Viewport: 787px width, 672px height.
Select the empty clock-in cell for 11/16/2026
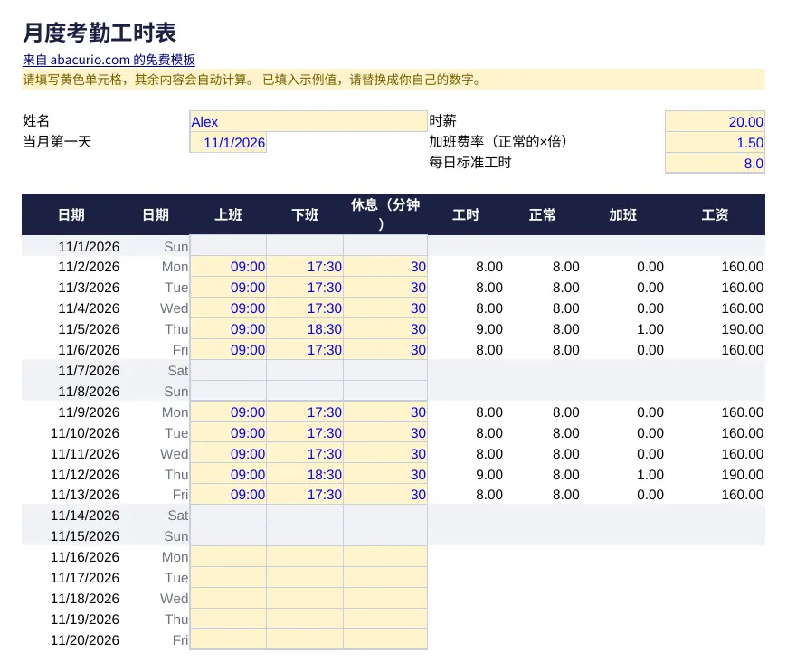coord(228,556)
